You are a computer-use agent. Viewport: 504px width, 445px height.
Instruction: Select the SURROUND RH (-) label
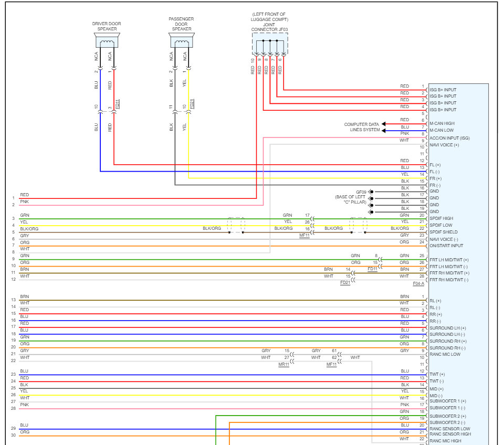448,348
